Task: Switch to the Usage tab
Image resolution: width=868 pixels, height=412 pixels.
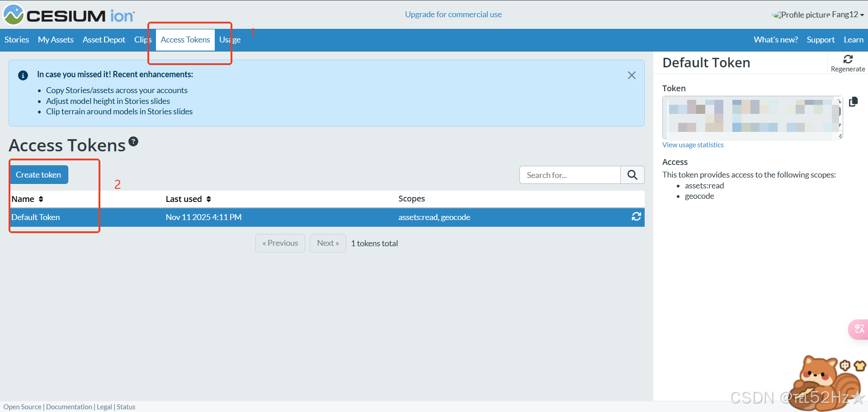Action: point(230,40)
